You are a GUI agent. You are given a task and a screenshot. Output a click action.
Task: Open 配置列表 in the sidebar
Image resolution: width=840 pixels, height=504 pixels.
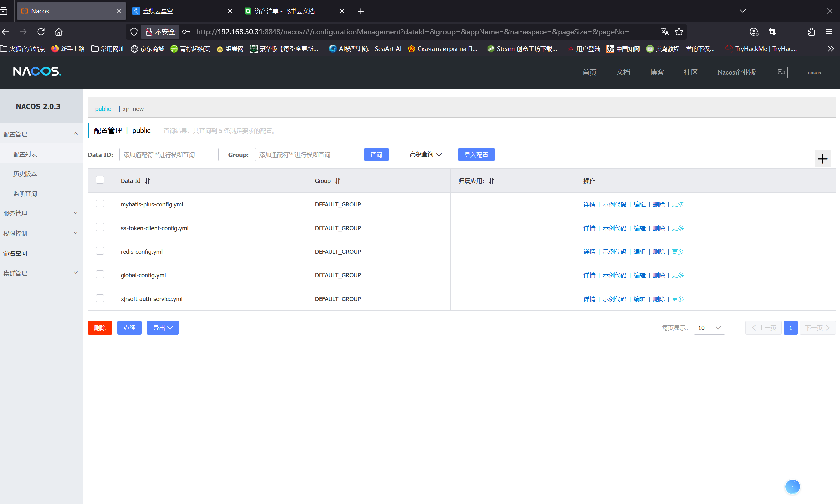pos(25,154)
